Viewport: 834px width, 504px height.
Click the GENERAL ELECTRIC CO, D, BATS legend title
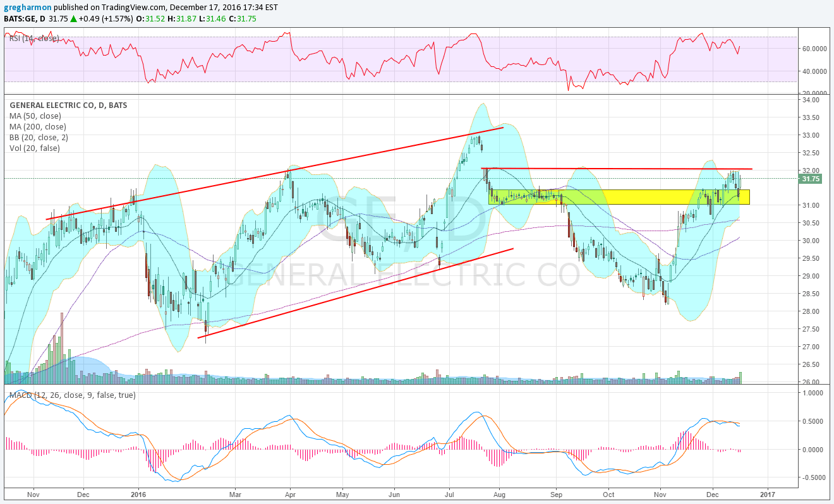68,105
